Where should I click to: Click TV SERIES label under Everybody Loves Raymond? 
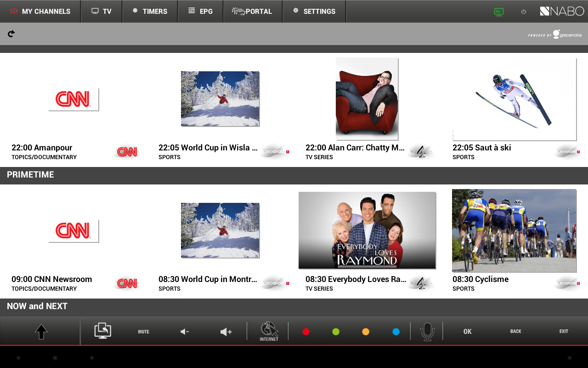pyautogui.click(x=319, y=289)
